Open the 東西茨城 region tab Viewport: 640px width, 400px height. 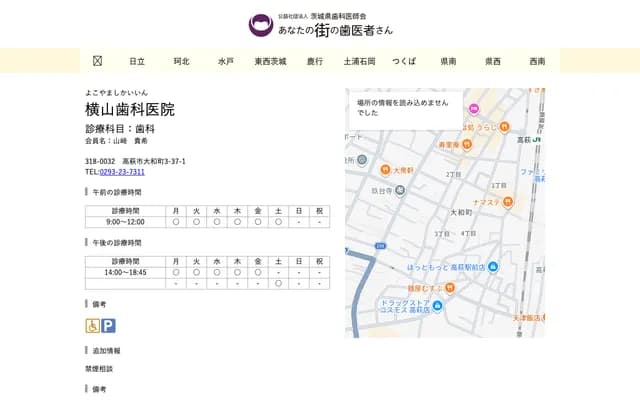coord(270,61)
